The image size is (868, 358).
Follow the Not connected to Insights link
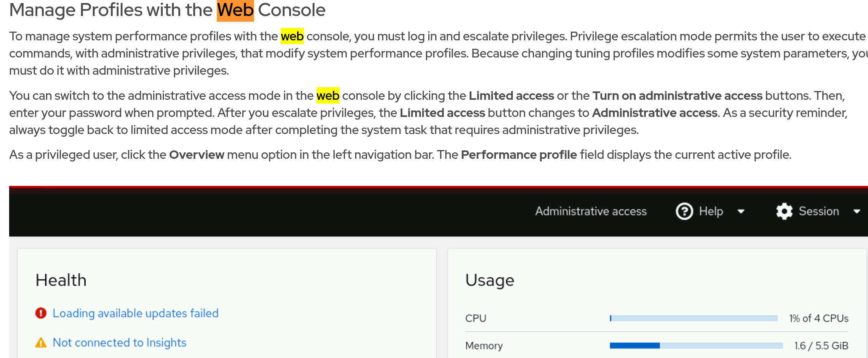(x=119, y=343)
